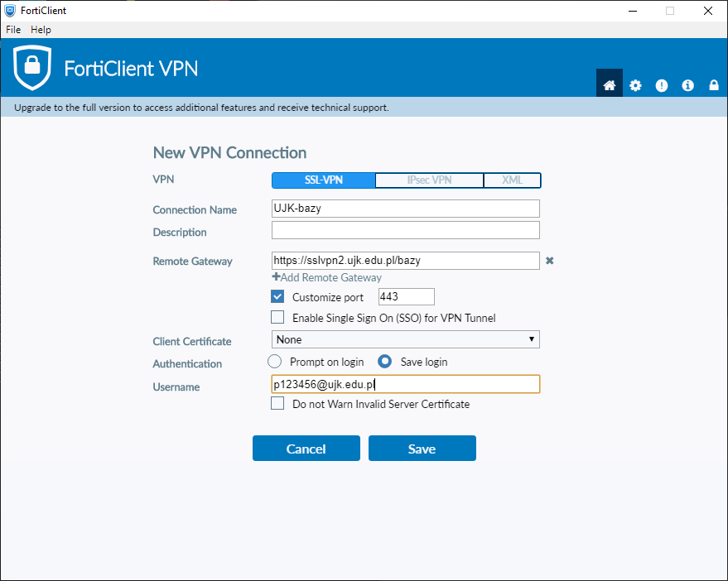728x581 pixels.
Task: Expand the Client Certificate dropdown
Action: [406, 339]
